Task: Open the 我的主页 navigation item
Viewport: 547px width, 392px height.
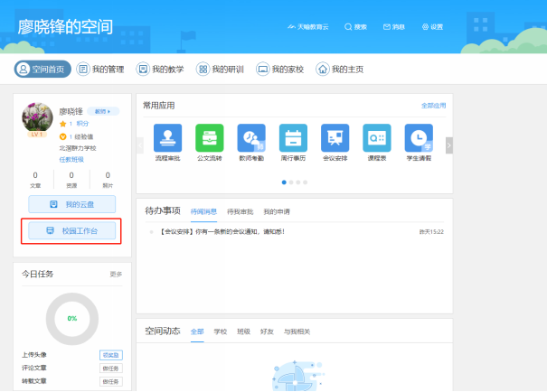Action: pos(340,69)
